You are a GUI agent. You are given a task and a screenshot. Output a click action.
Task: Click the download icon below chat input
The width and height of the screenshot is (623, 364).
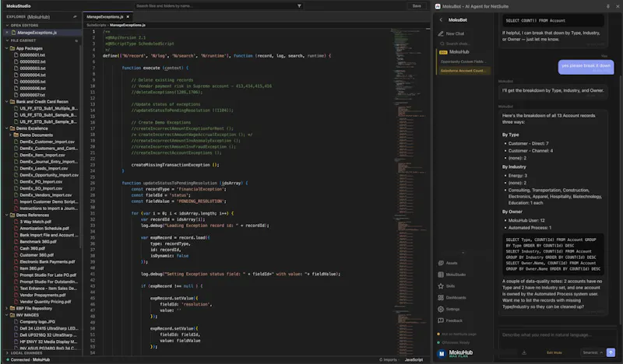[524, 352]
